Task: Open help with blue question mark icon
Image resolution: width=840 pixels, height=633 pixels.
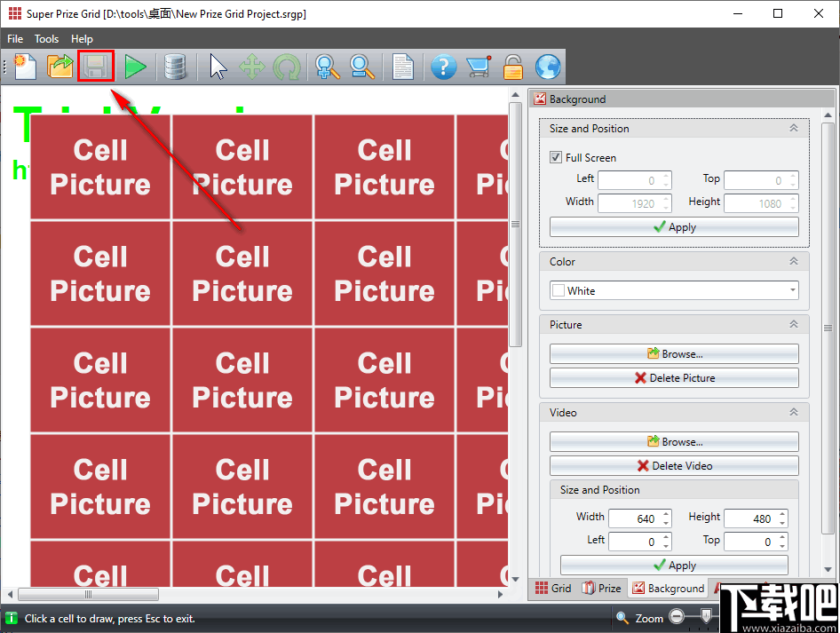Action: click(x=444, y=67)
